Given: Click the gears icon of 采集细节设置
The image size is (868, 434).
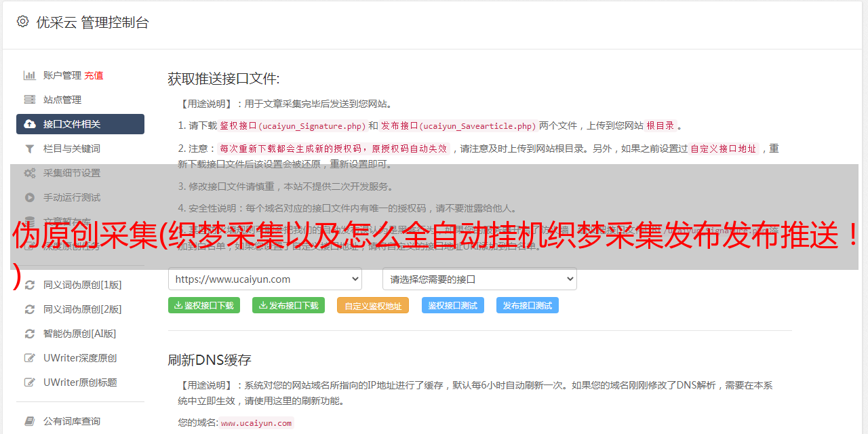Looking at the screenshot, I should (x=30, y=173).
